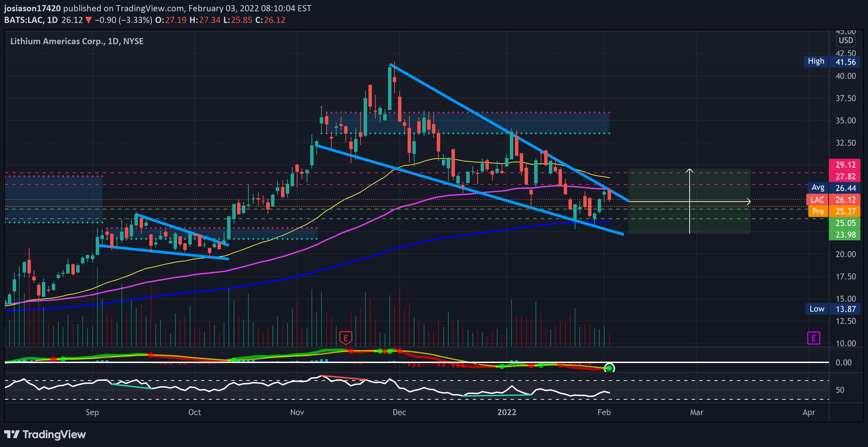868x447 pixels.
Task: Click the 27.82 pink price level label
Action: (844, 176)
